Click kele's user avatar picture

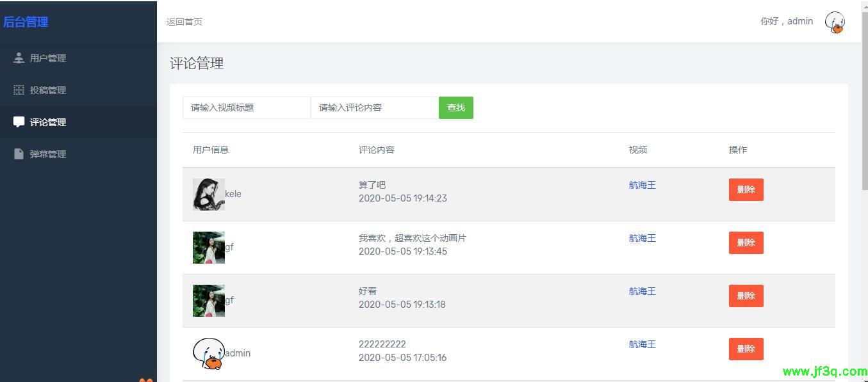(x=208, y=195)
